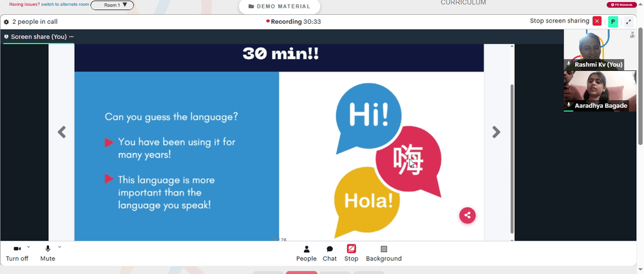The height and width of the screenshot is (274, 644).
Task: Open the Chat panel
Action: (329, 253)
